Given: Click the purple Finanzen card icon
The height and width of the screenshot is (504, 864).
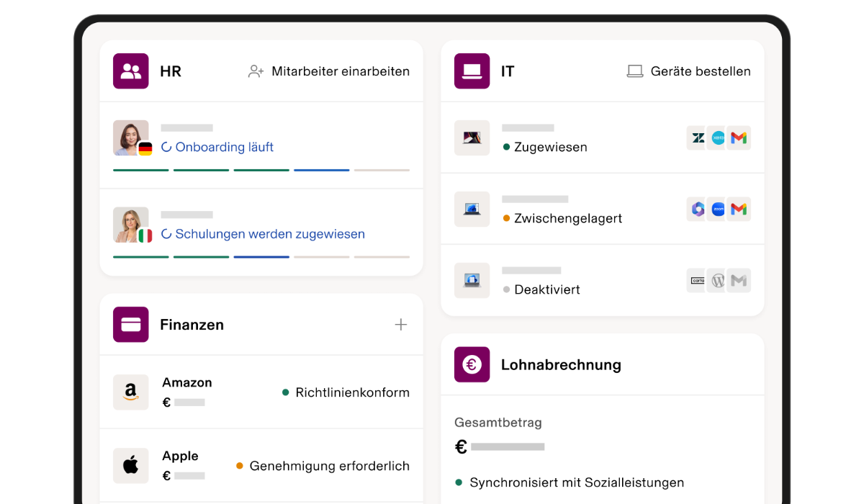Looking at the screenshot, I should tap(130, 324).
